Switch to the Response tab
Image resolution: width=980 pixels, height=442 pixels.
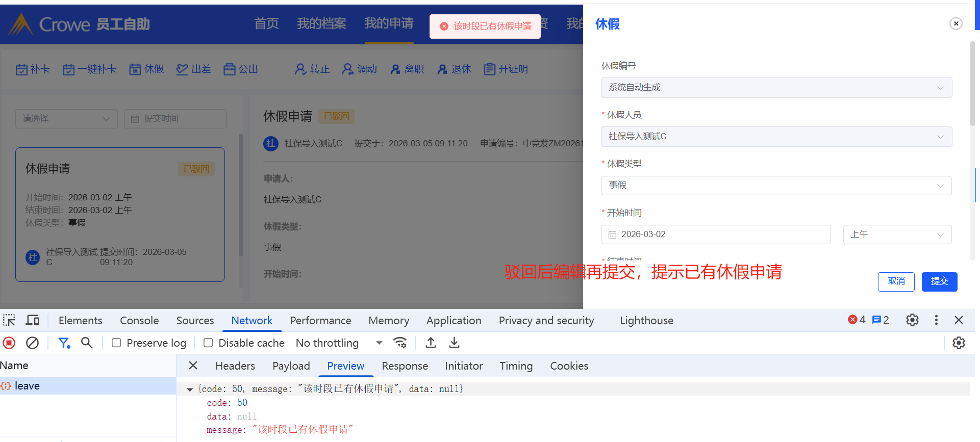coord(405,366)
